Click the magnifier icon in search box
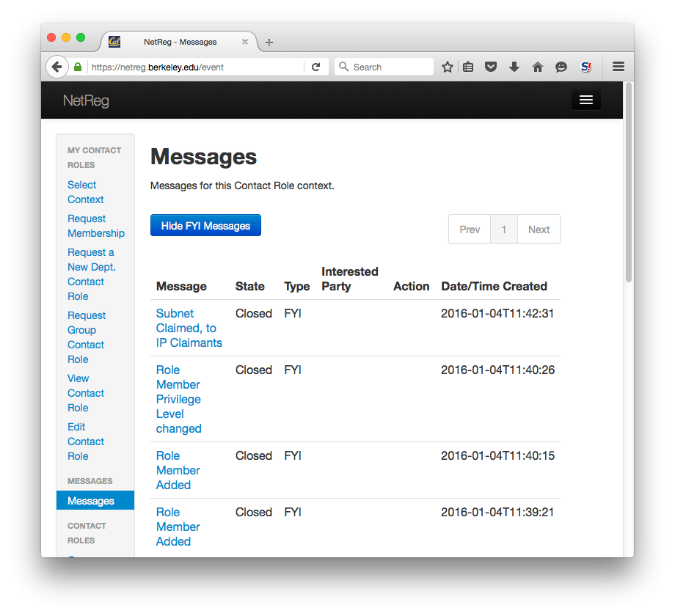 [x=343, y=67]
